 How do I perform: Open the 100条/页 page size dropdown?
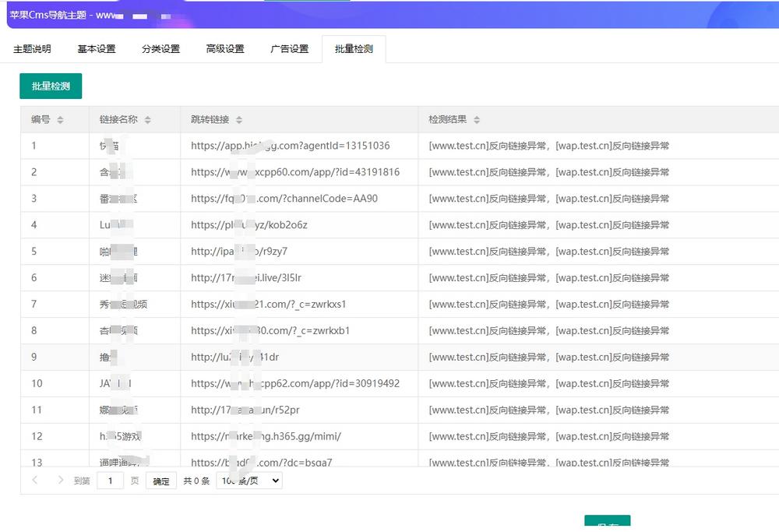pos(249,481)
